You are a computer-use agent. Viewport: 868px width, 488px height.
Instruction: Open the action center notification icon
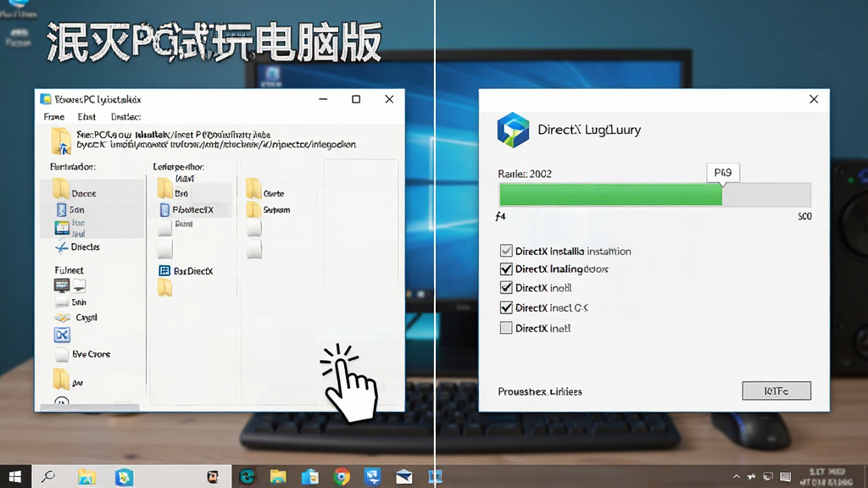[785, 476]
